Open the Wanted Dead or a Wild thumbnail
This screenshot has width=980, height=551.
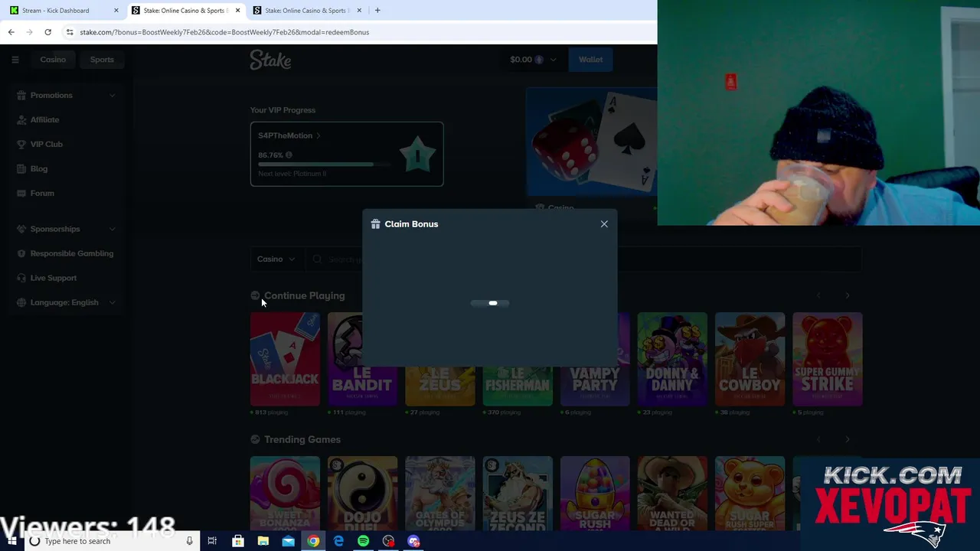pyautogui.click(x=672, y=493)
